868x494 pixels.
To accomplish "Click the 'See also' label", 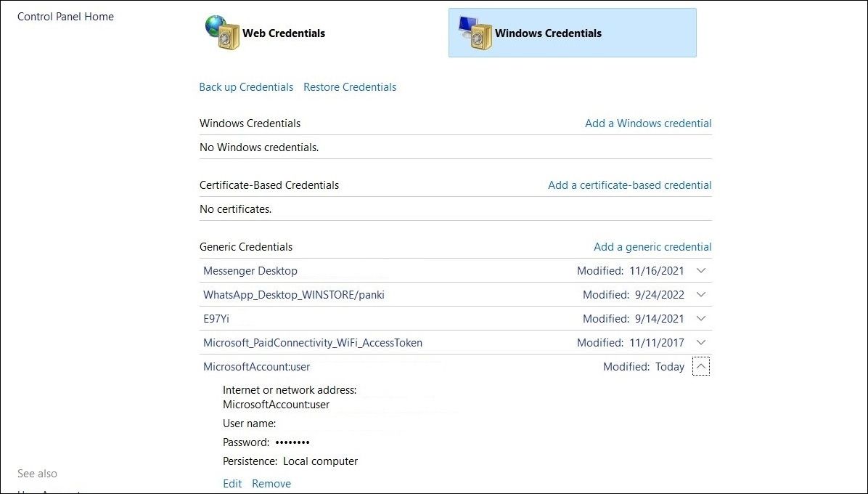I will tap(37, 474).
